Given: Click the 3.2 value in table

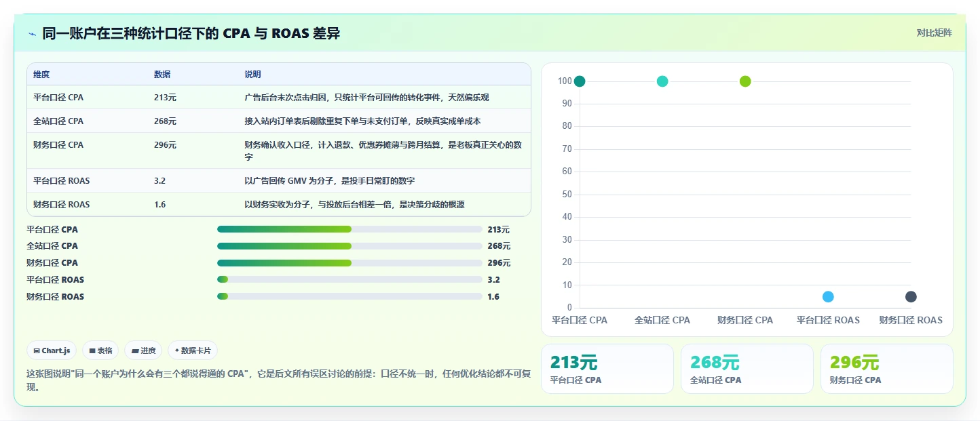Looking at the screenshot, I should coord(159,181).
